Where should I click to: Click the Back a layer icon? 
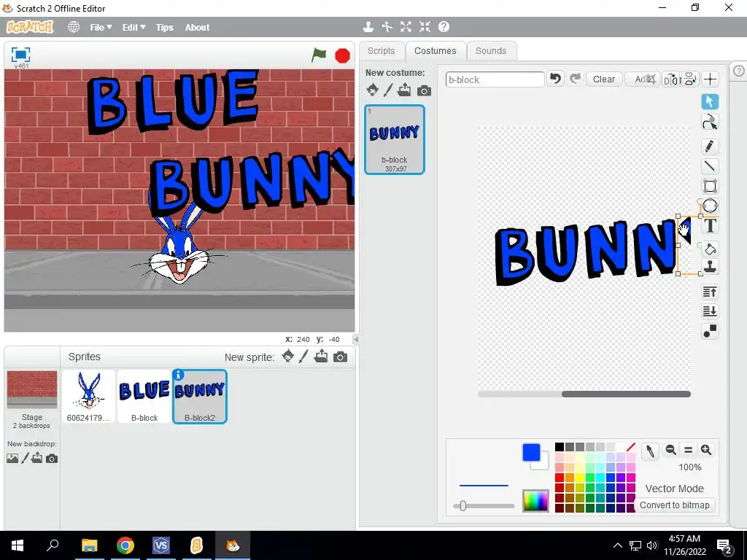(710, 311)
